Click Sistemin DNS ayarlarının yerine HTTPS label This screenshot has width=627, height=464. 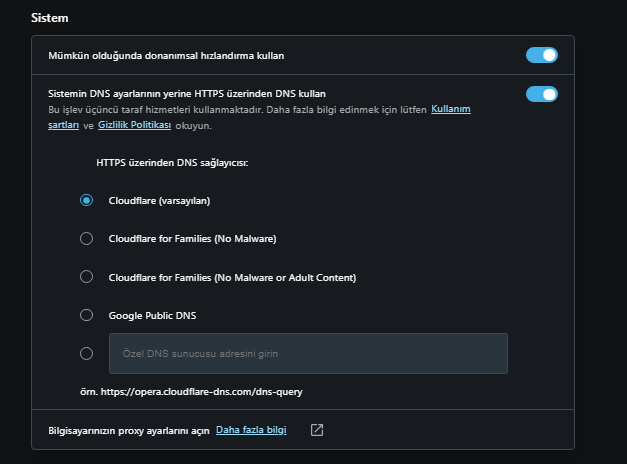pyautogui.click(x=187, y=94)
